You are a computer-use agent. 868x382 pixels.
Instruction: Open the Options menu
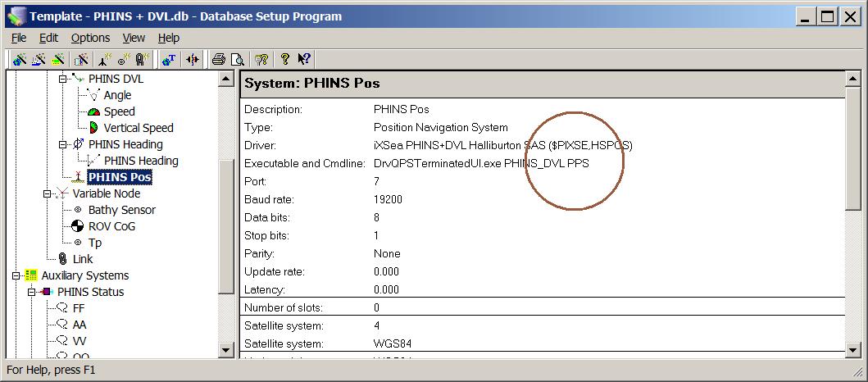click(90, 38)
